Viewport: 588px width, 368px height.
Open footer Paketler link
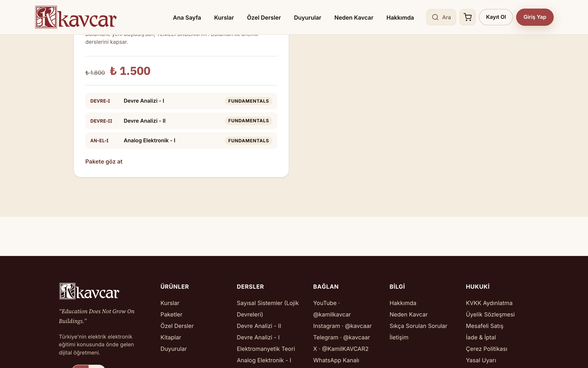(x=171, y=314)
